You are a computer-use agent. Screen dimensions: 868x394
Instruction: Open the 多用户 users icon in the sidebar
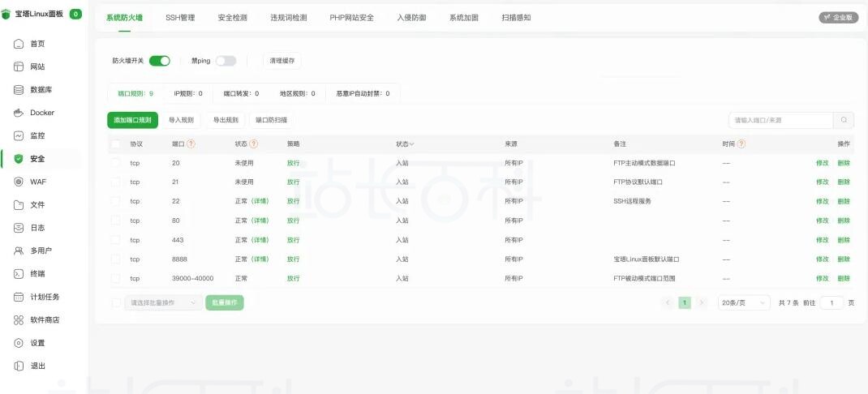(19, 251)
